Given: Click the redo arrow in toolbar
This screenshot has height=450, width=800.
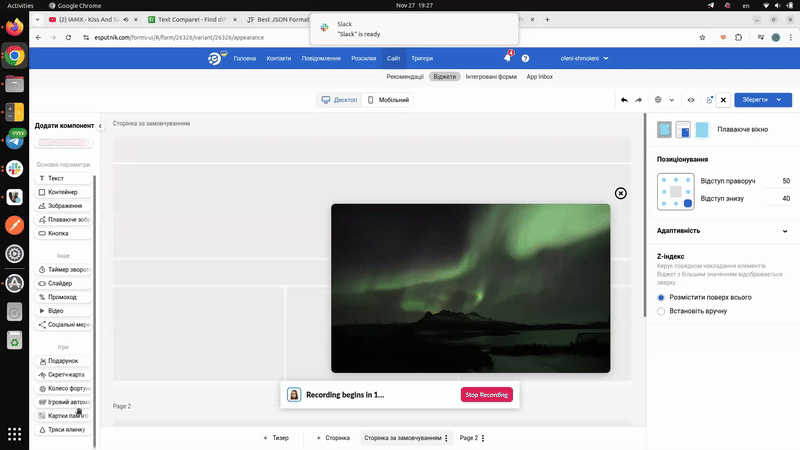Looking at the screenshot, I should (x=638, y=100).
